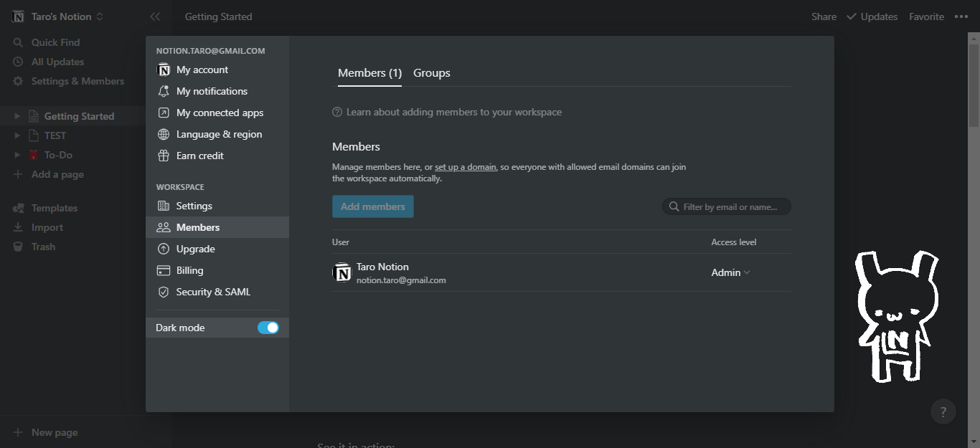The height and width of the screenshot is (448, 980).
Task: Click the All Updates clock icon
Action: [x=18, y=62]
